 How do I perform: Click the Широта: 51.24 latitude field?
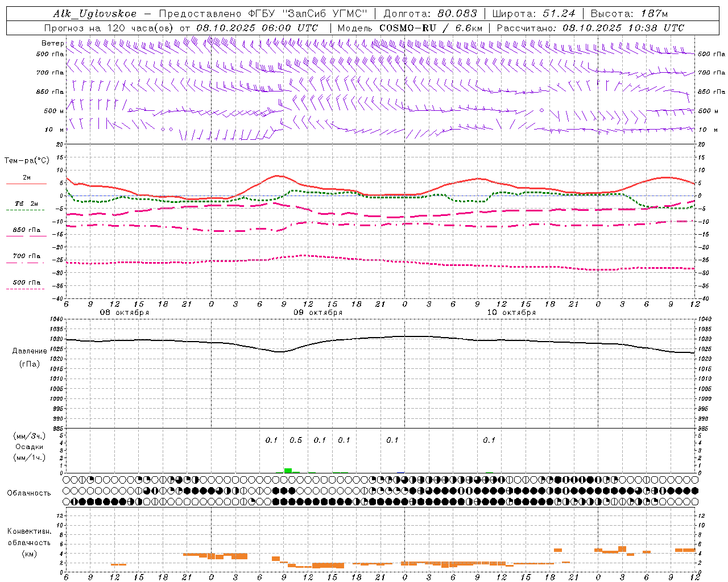click(533, 14)
